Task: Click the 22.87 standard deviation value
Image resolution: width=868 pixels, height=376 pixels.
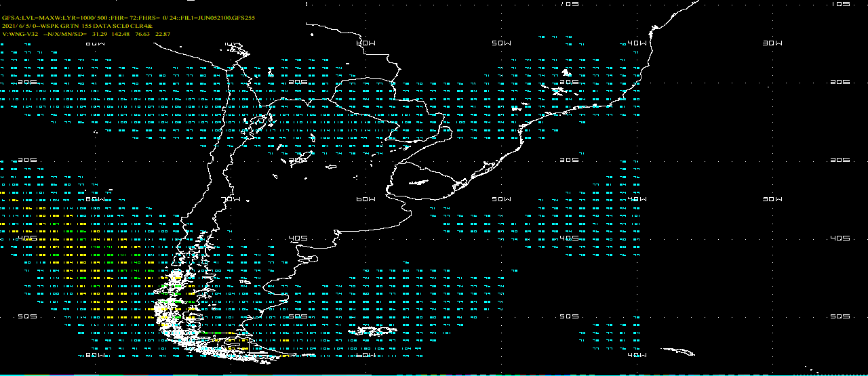Action: [163, 33]
